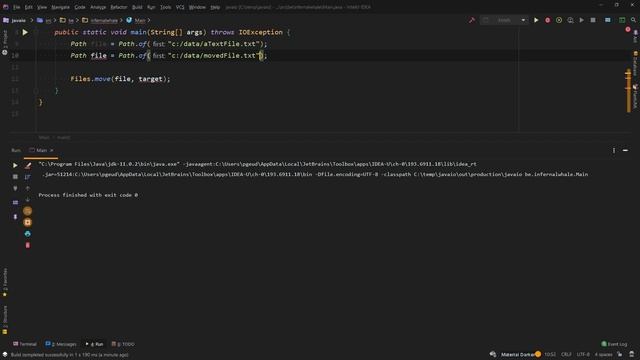Click the pin tab icon in Run panel

[x=15, y=217]
